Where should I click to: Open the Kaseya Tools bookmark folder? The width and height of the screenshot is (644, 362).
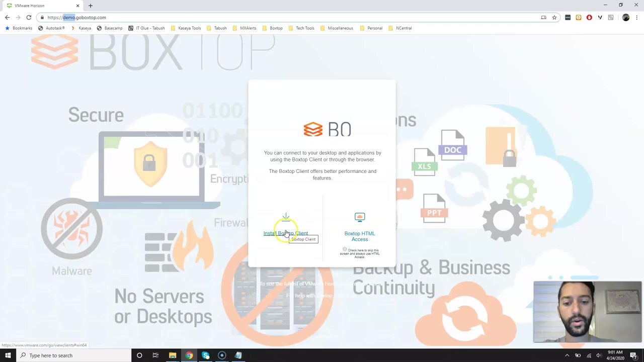(186, 28)
